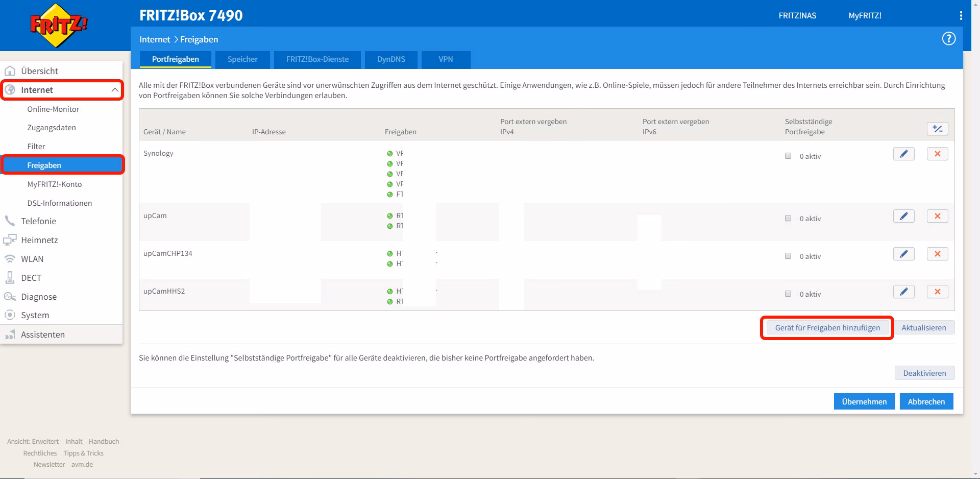This screenshot has width=980, height=479.
Task: Click the Telefonie phone icon
Action: pyautogui.click(x=10, y=221)
